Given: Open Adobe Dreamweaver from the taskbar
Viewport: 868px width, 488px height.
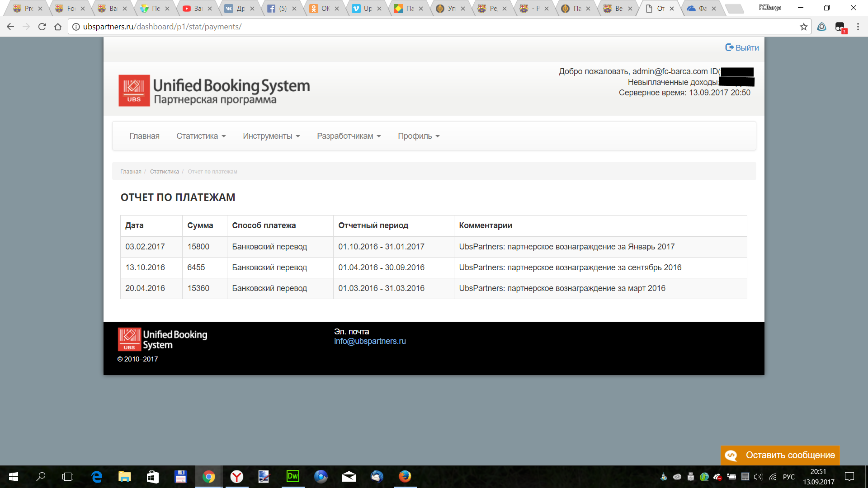Looking at the screenshot, I should click(x=292, y=476).
